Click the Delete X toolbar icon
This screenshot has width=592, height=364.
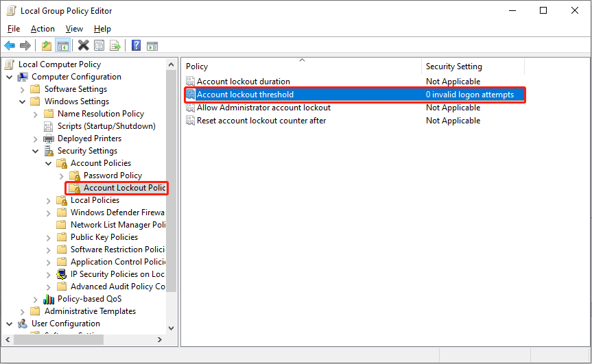click(83, 46)
